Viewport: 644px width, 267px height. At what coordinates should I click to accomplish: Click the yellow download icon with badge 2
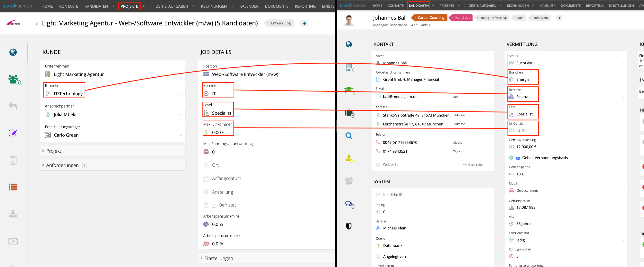tap(349, 158)
